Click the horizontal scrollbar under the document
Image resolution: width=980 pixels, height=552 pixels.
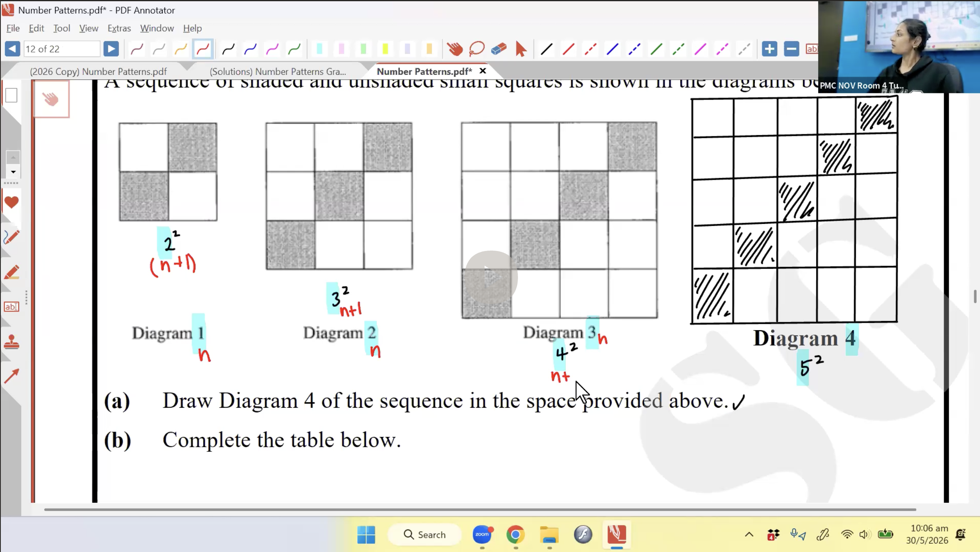point(480,509)
